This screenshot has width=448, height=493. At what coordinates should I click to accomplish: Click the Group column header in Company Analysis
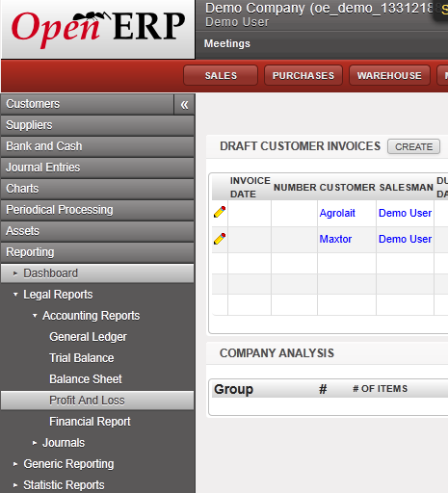click(x=233, y=389)
